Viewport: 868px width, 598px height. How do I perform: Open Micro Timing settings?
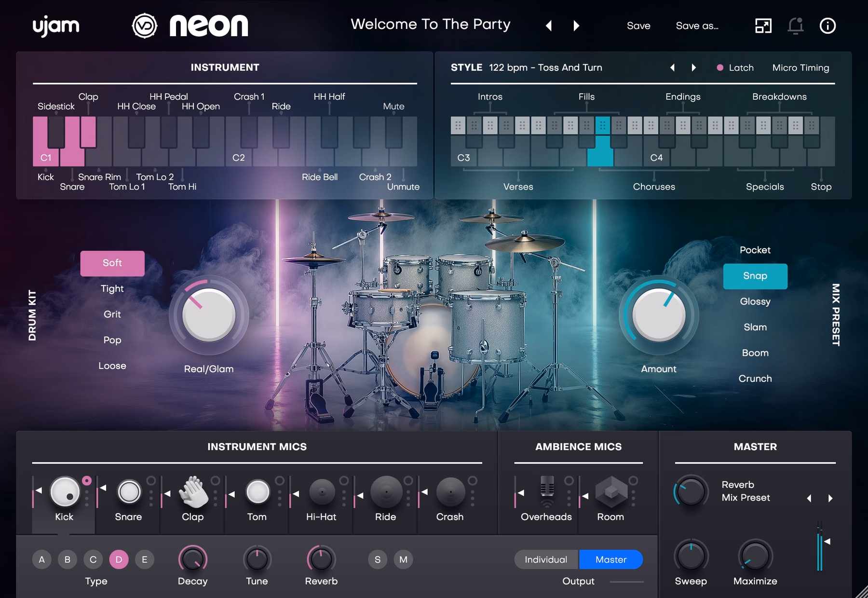click(x=800, y=68)
